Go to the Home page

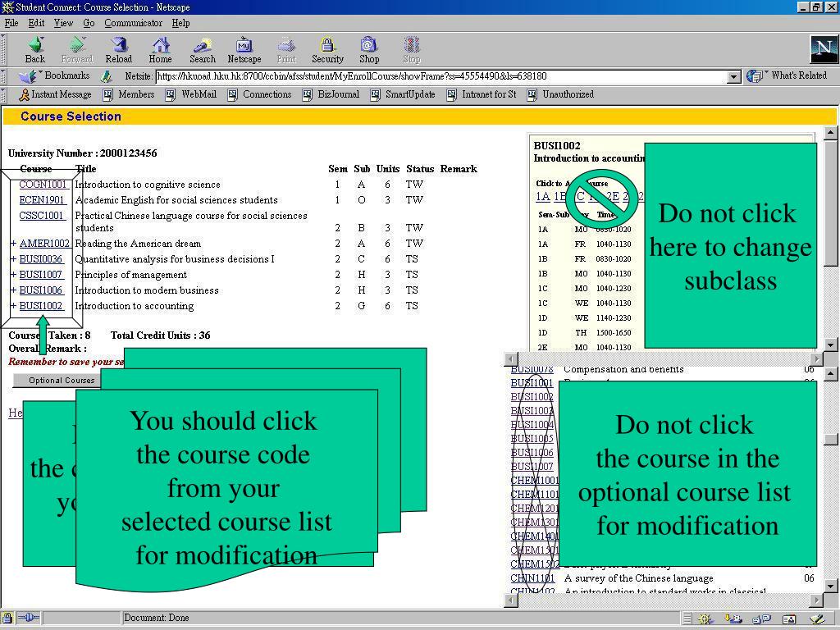click(160, 50)
